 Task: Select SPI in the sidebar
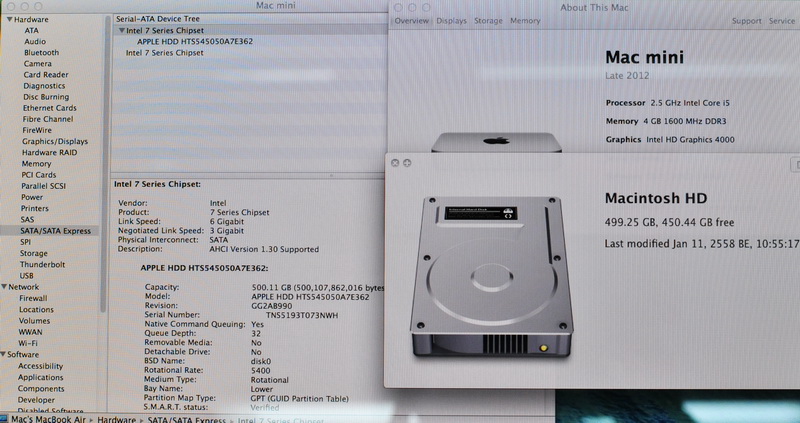pos(26,242)
